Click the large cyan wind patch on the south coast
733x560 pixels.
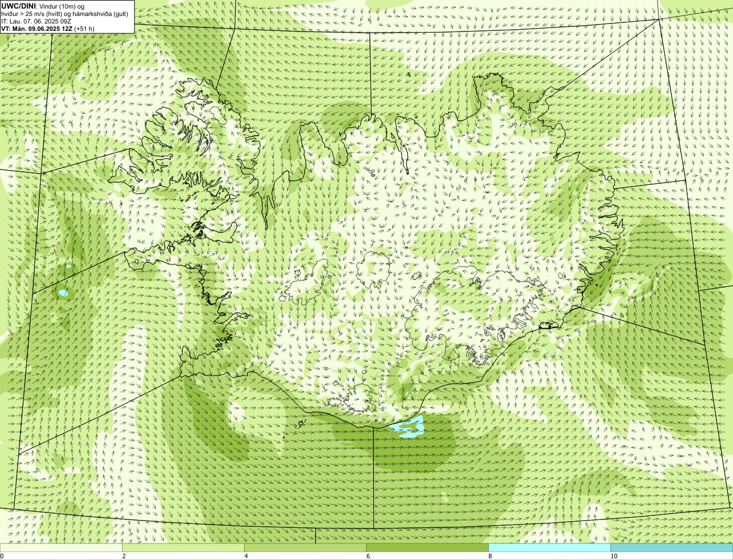coord(407,427)
